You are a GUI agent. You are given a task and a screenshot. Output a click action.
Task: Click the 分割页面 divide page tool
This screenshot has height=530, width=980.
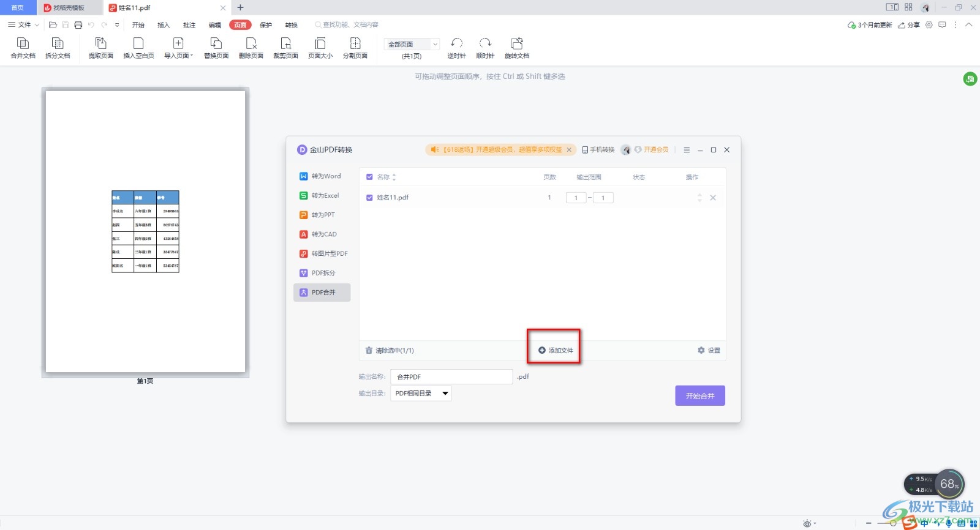pyautogui.click(x=355, y=48)
